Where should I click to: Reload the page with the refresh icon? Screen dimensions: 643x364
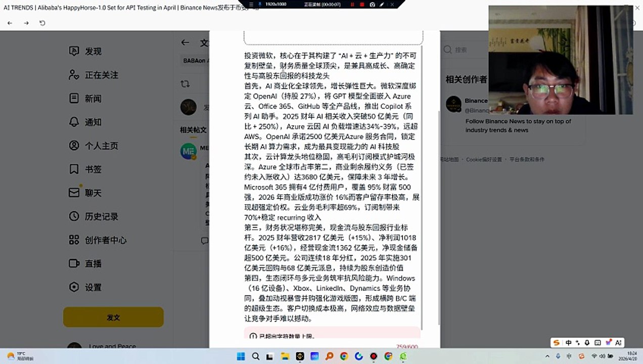(42, 23)
